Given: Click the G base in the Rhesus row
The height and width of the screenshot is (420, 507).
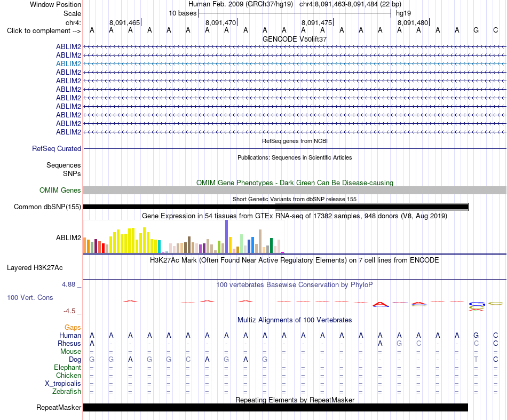Looking at the screenshot, I should click(399, 343).
